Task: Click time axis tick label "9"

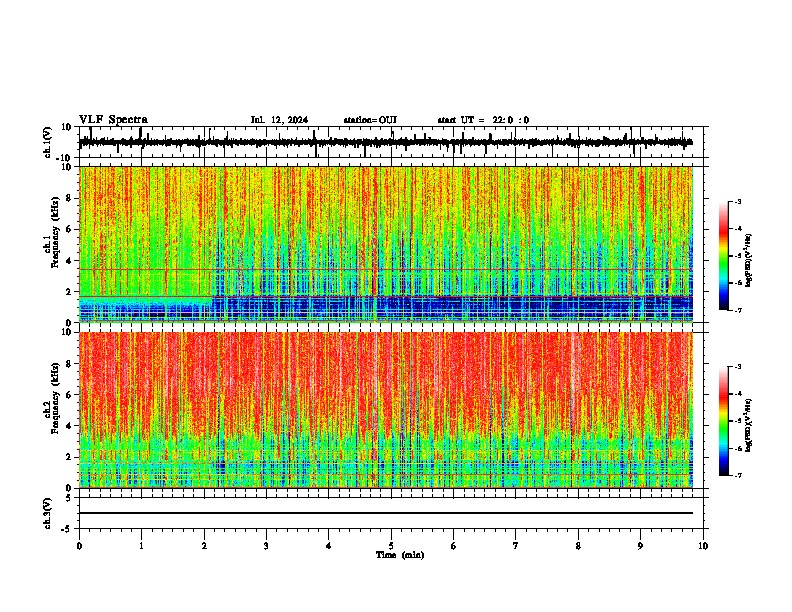Action: (640, 546)
